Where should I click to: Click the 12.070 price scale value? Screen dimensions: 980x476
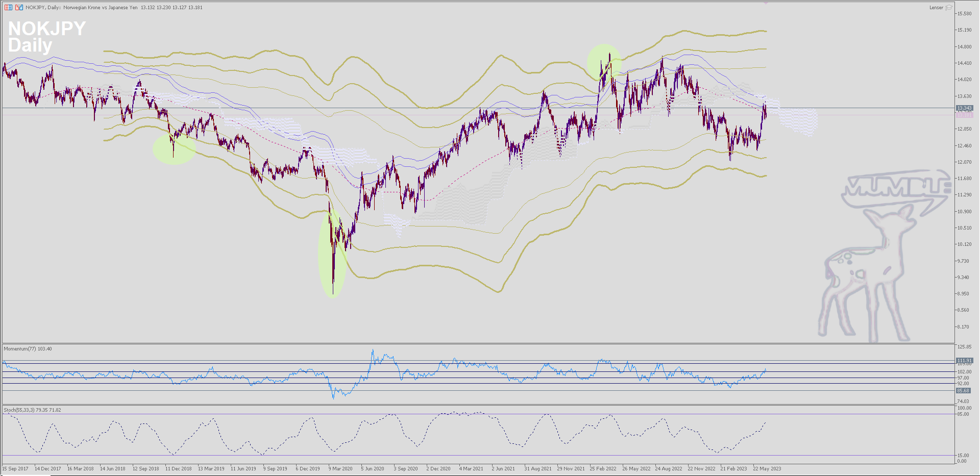pyautogui.click(x=964, y=162)
